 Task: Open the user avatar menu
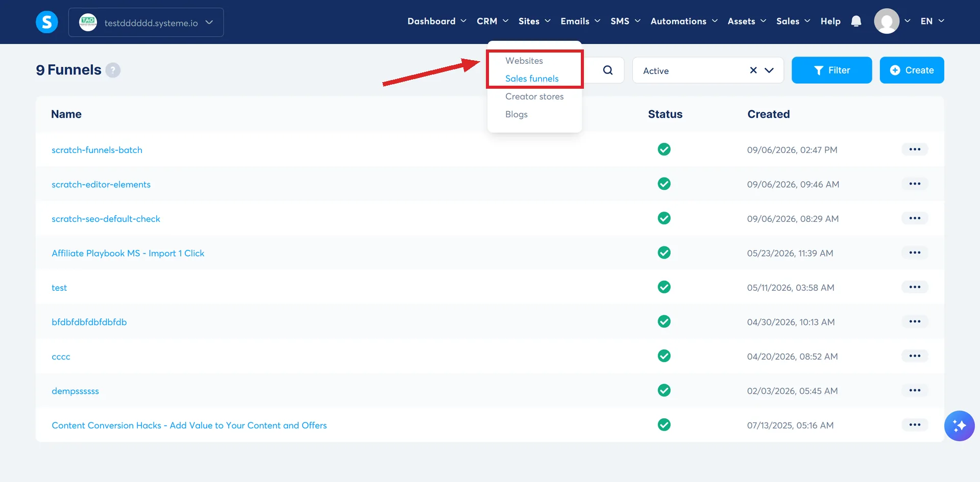pyautogui.click(x=887, y=21)
